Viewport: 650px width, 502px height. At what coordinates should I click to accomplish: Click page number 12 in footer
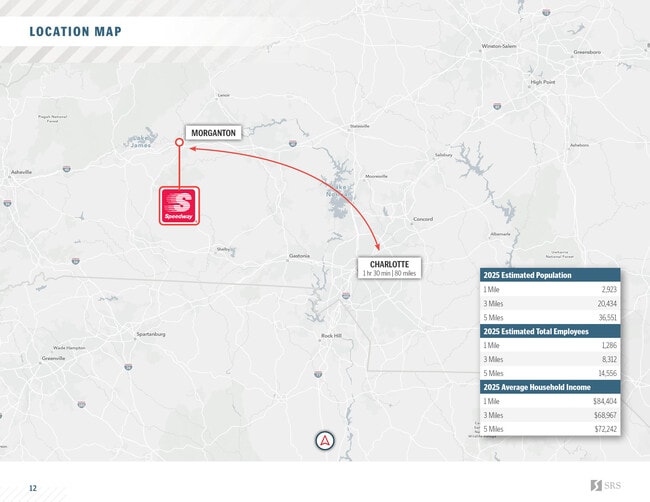tap(32, 487)
